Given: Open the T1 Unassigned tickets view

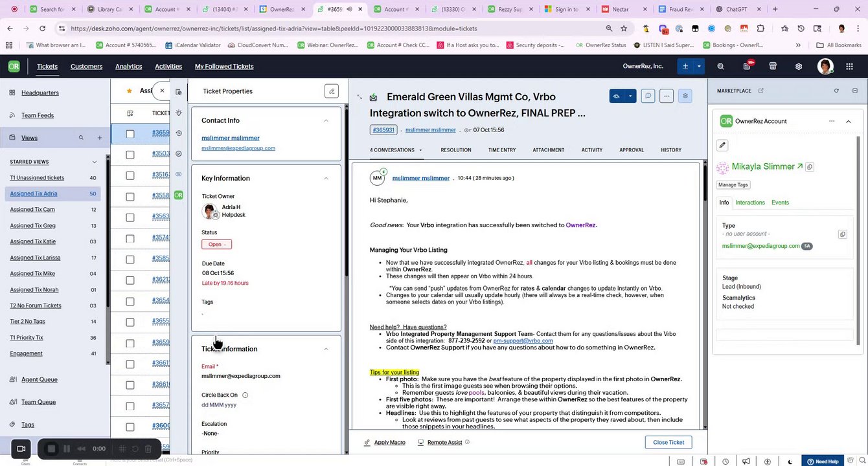Looking at the screenshot, I should [37, 178].
